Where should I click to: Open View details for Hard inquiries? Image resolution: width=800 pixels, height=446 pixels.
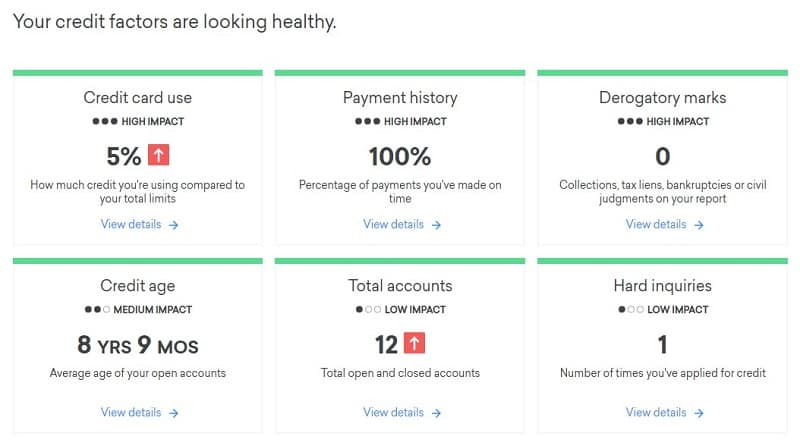coord(663,413)
